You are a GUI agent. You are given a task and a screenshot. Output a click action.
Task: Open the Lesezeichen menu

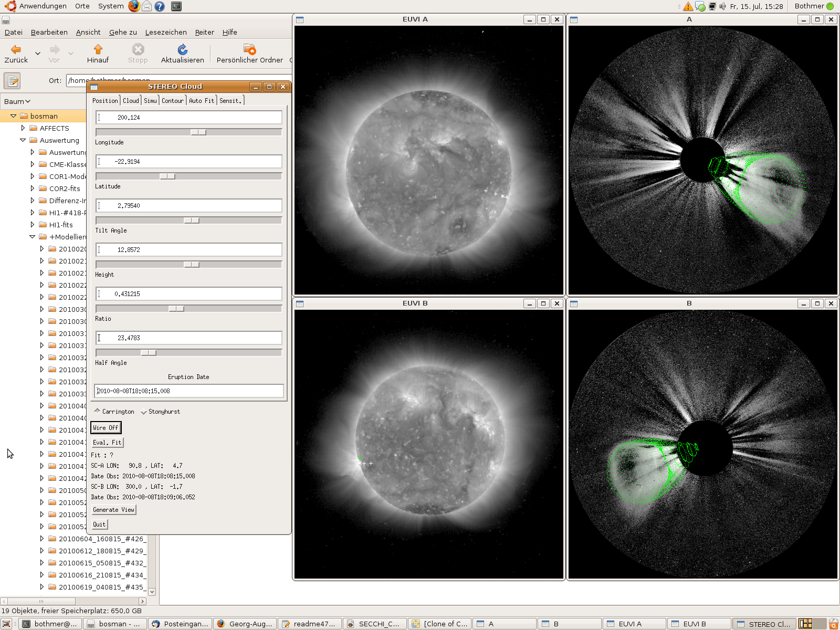(166, 32)
